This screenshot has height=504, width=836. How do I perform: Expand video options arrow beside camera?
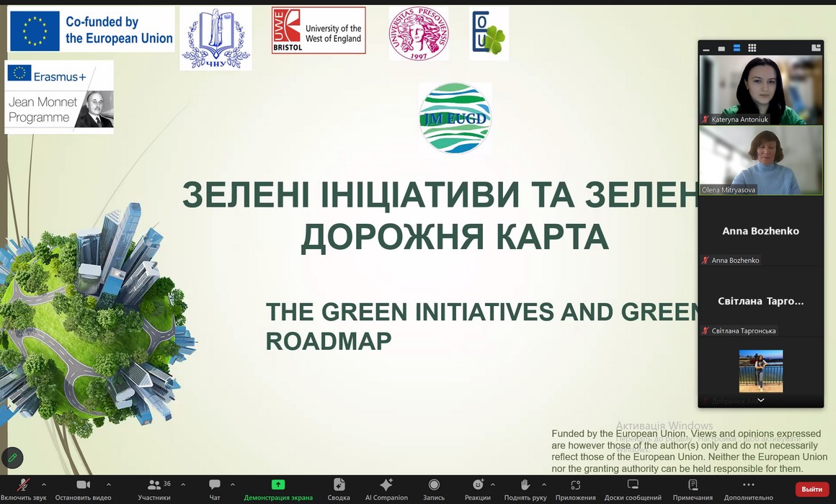click(x=109, y=485)
